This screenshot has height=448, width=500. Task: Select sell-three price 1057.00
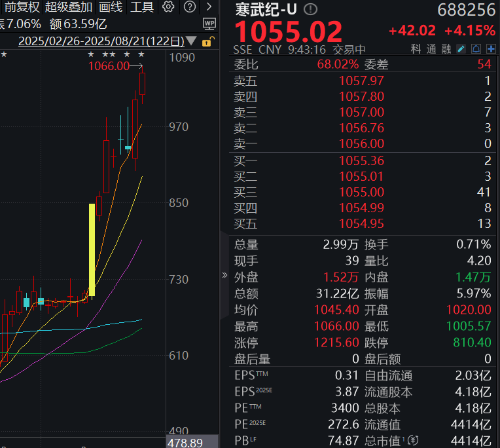pyautogui.click(x=361, y=112)
